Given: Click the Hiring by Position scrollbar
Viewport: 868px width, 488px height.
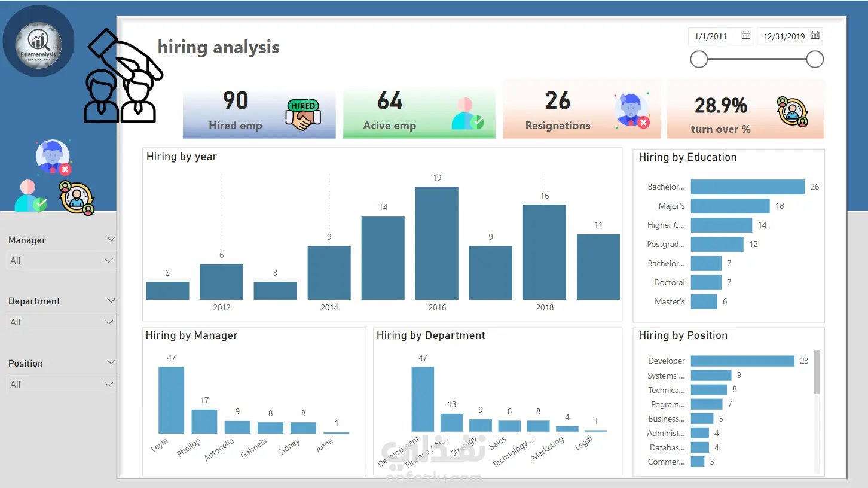Looking at the screenshot, I should [817, 372].
